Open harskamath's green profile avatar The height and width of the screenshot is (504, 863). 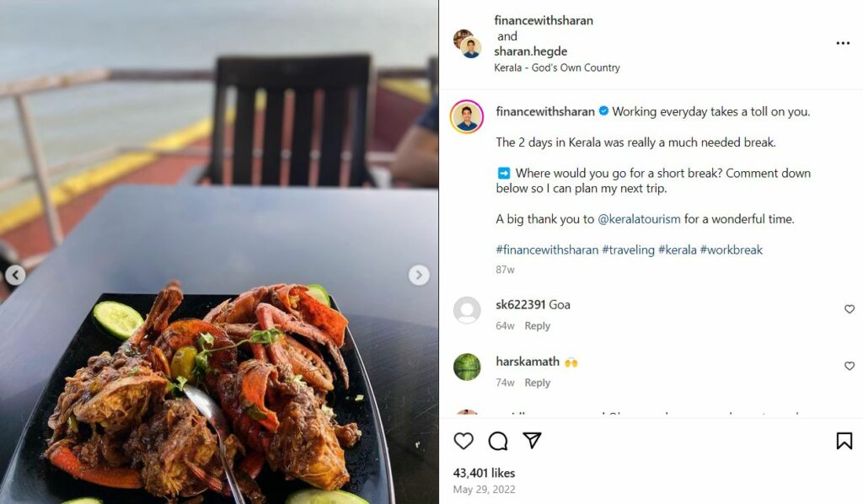467,367
